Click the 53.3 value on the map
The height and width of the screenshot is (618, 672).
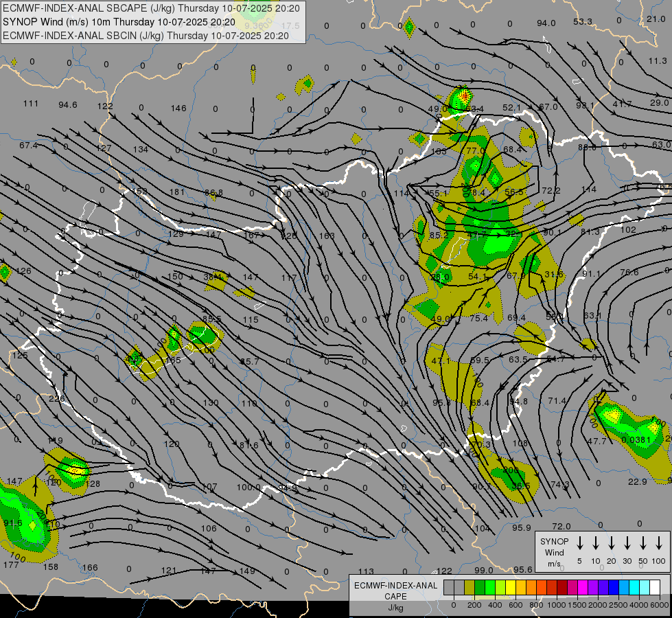click(583, 22)
